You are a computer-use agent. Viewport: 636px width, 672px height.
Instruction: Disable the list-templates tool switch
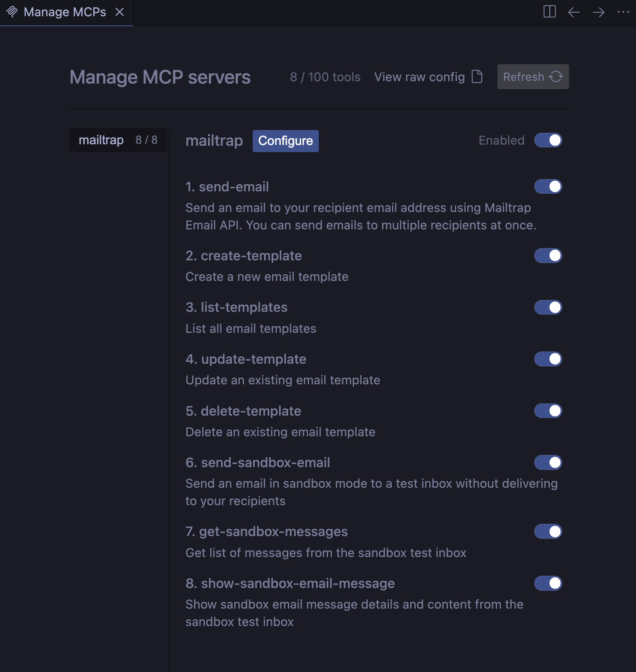[548, 307]
